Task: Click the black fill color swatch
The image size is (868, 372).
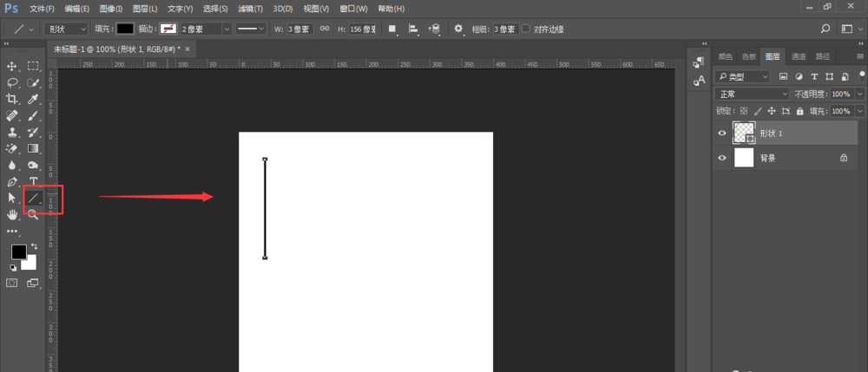Action: [x=126, y=29]
